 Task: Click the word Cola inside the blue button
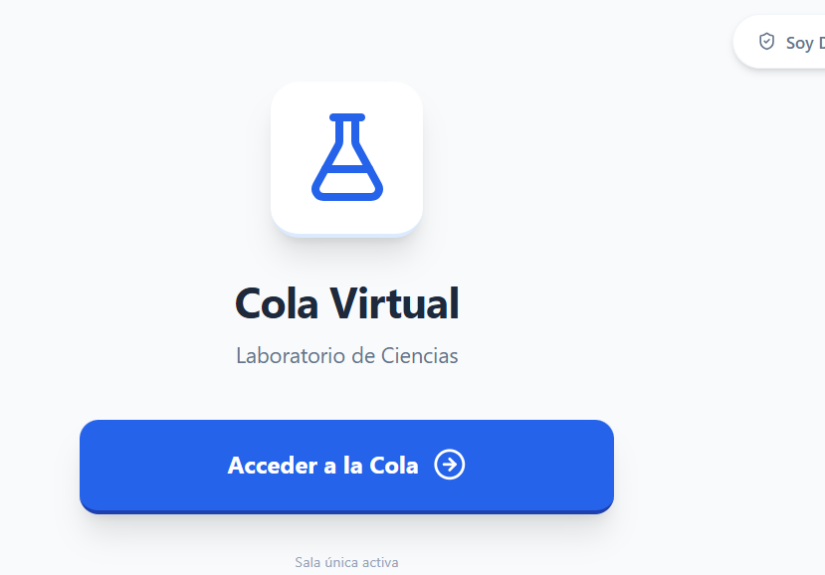point(394,466)
